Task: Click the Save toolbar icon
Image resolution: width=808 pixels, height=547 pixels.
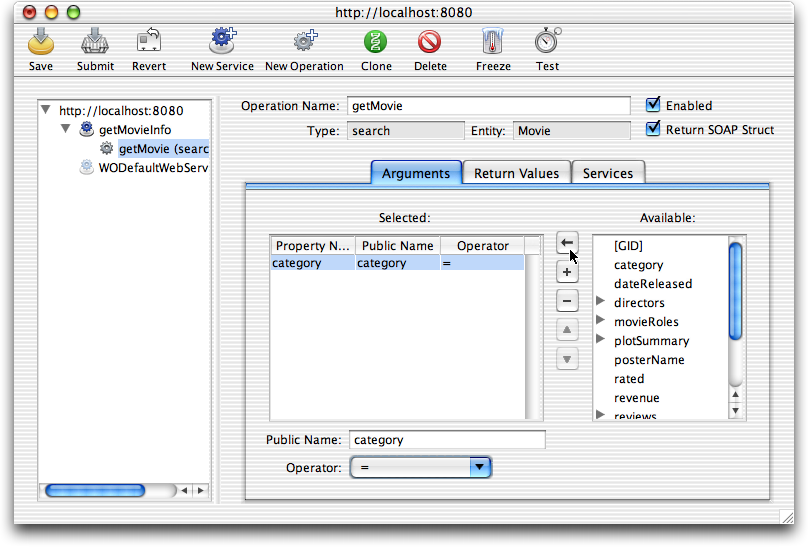Action: pyautogui.click(x=41, y=42)
